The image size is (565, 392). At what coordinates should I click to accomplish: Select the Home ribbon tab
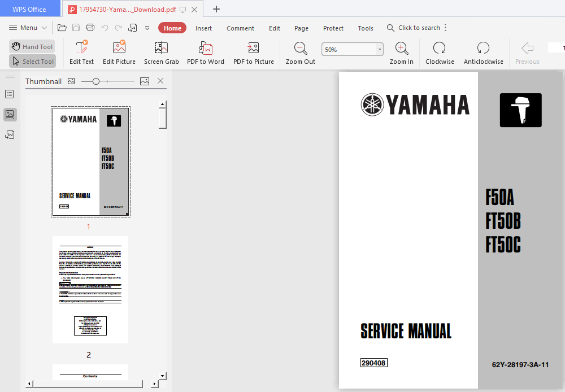(x=172, y=28)
